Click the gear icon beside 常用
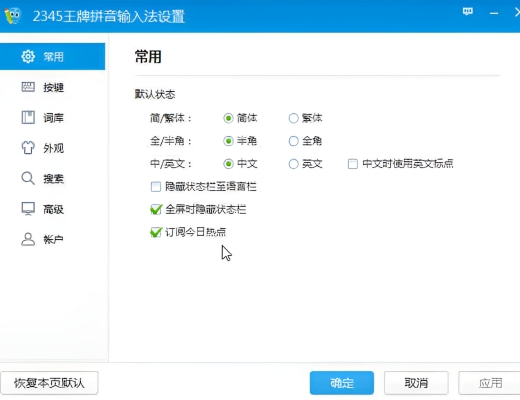The width and height of the screenshot is (520, 400). pos(28,57)
